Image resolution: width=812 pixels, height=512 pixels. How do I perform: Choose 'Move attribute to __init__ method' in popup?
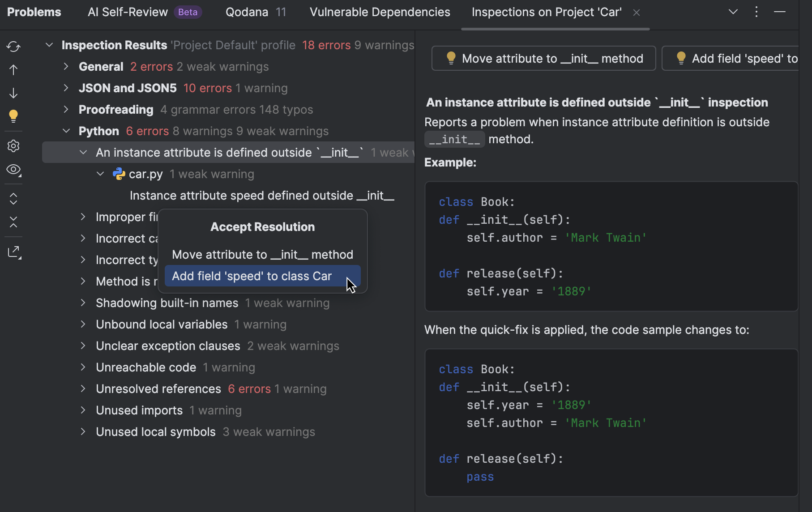pyautogui.click(x=262, y=255)
